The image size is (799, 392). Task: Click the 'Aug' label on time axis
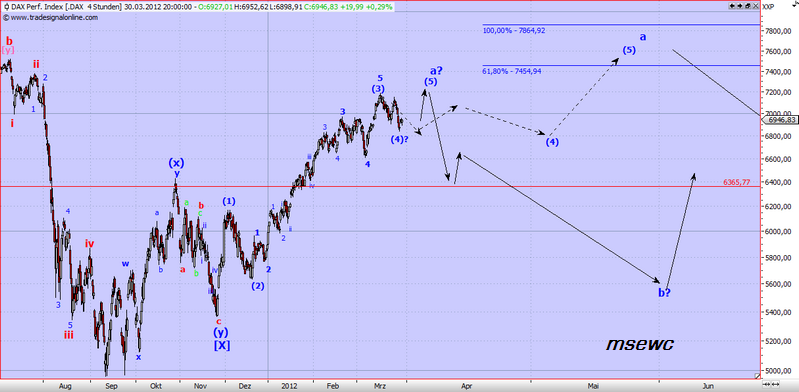tap(65, 387)
